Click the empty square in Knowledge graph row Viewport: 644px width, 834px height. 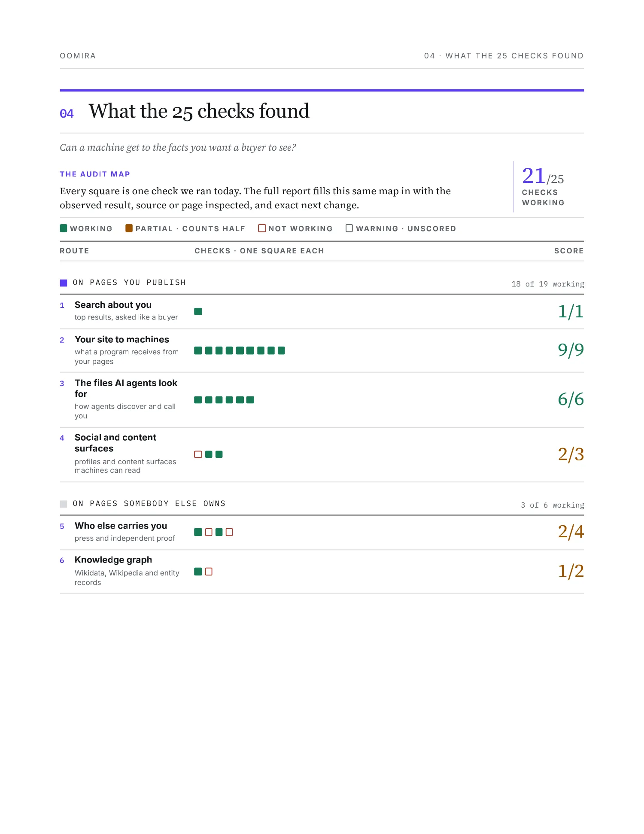tap(209, 572)
